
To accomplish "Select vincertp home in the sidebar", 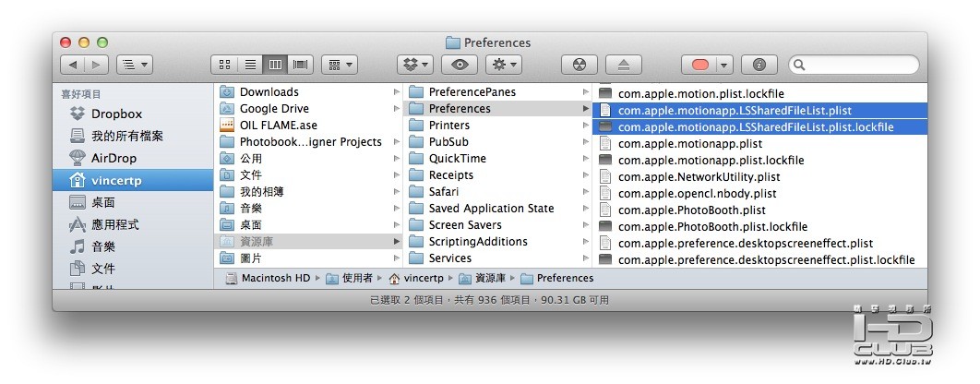I will pyautogui.click(x=133, y=180).
